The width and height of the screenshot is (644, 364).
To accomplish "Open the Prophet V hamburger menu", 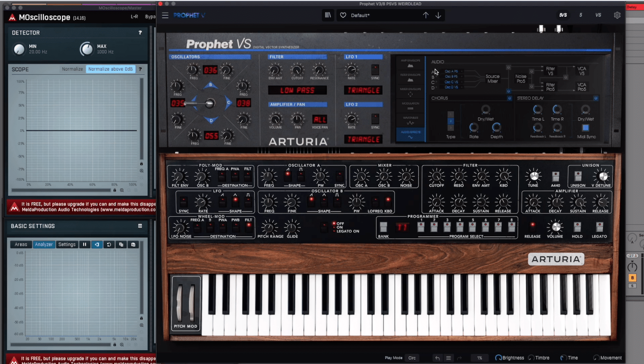I will pyautogui.click(x=165, y=15).
